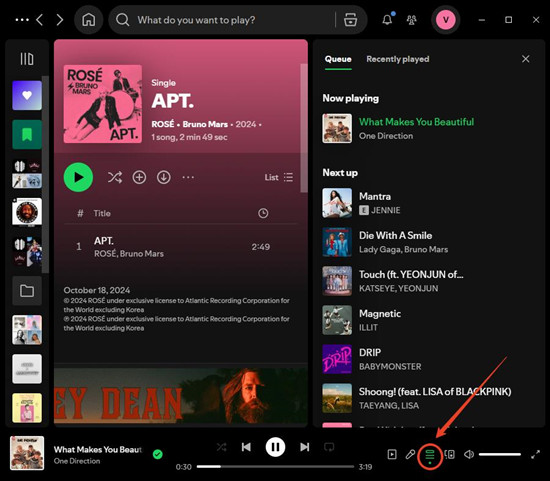Click the DRIP album thumbnail
The height and width of the screenshot is (481, 550).
coord(337,359)
